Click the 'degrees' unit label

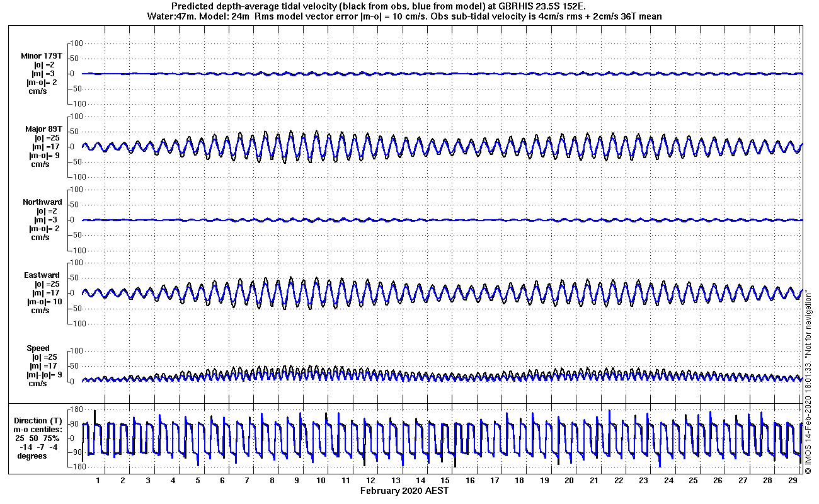click(x=32, y=456)
